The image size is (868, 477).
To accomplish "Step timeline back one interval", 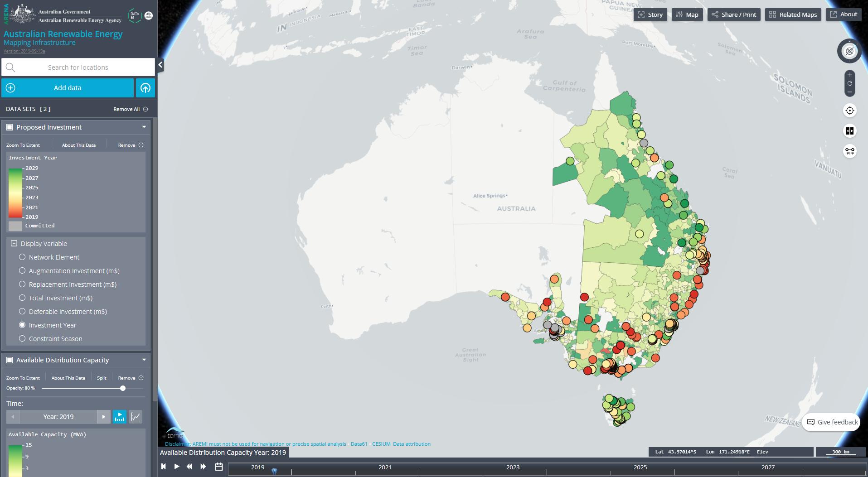I will click(x=190, y=467).
